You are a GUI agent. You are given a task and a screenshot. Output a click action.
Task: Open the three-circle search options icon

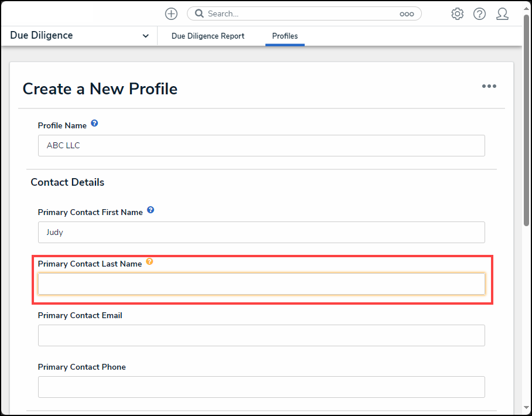(x=407, y=14)
